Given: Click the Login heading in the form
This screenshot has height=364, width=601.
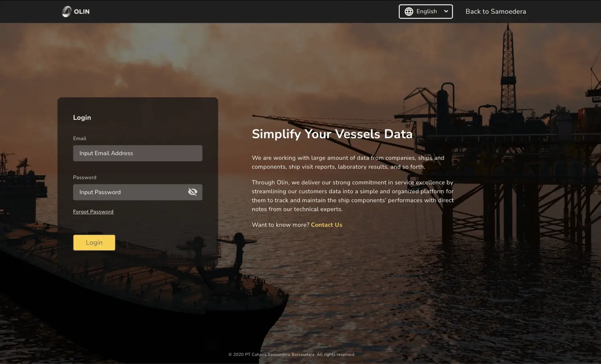Looking at the screenshot, I should click(x=82, y=118).
